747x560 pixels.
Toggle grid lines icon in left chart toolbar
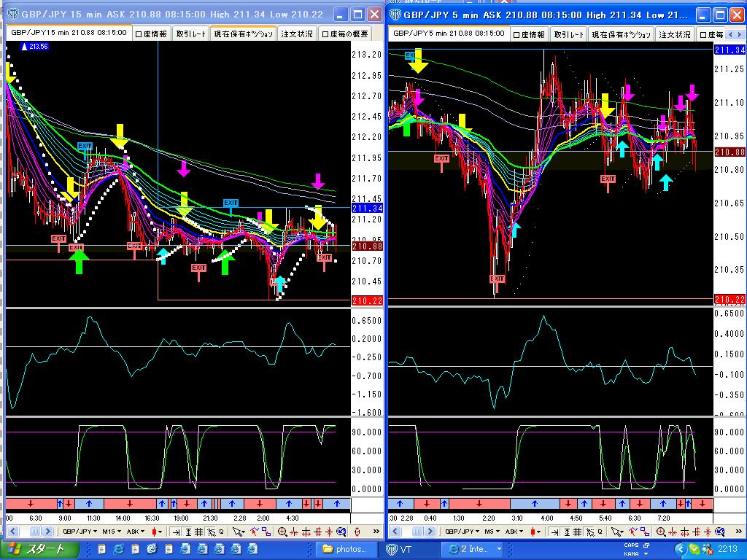click(198, 532)
